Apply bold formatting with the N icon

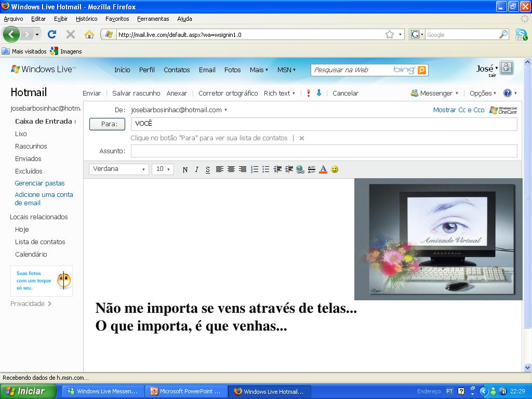coord(185,170)
